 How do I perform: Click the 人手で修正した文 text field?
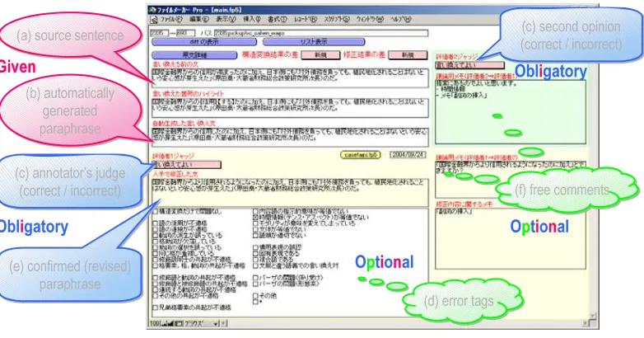(290, 193)
